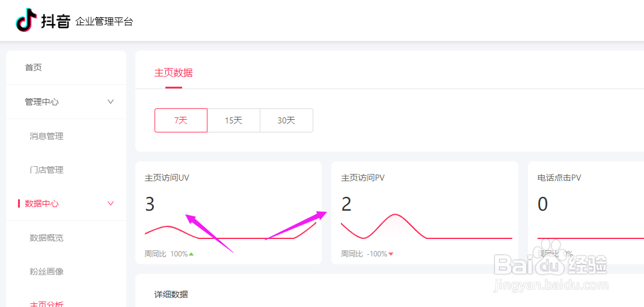Click the 数据中心 menu label
This screenshot has height=307, width=644.
click(x=41, y=203)
